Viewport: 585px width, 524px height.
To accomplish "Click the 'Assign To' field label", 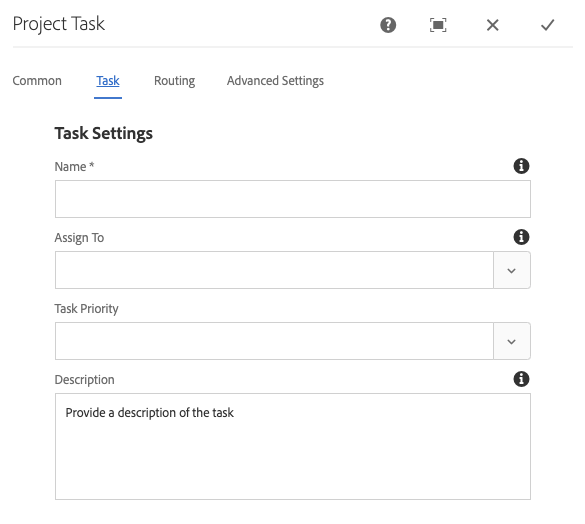I will point(79,238).
